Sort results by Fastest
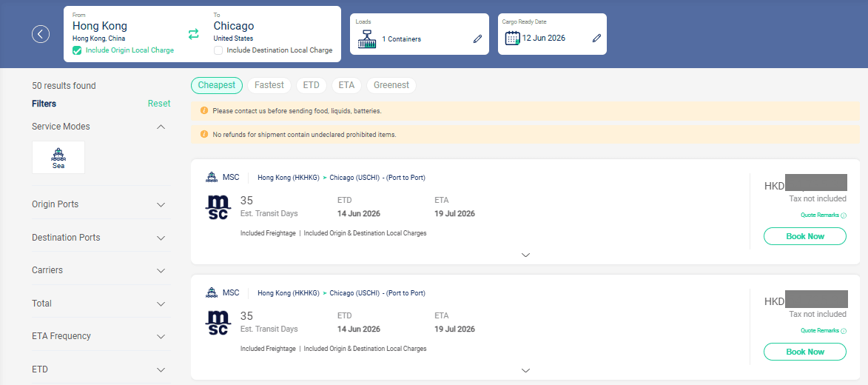868x385 pixels. [x=269, y=85]
